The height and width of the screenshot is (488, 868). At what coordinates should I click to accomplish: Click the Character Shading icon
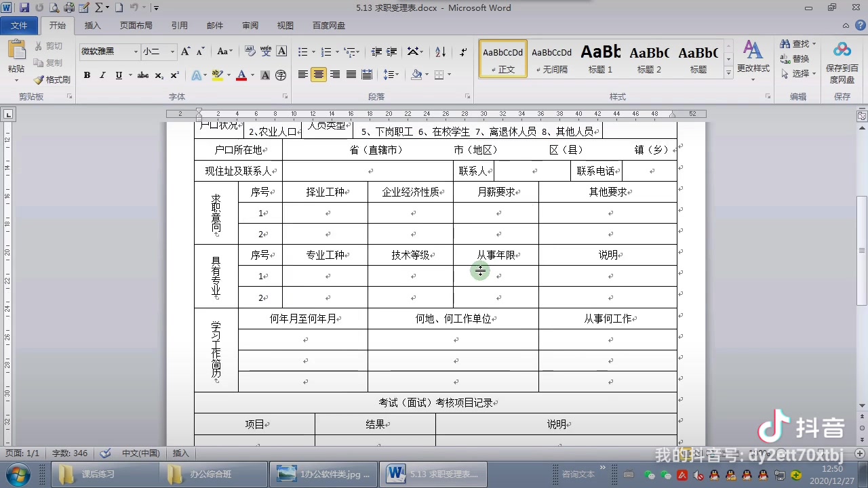266,75
